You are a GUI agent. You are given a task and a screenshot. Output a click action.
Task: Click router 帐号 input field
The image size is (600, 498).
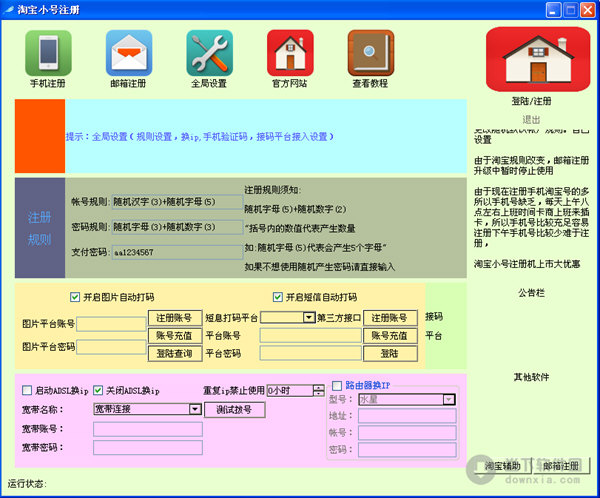click(x=407, y=433)
